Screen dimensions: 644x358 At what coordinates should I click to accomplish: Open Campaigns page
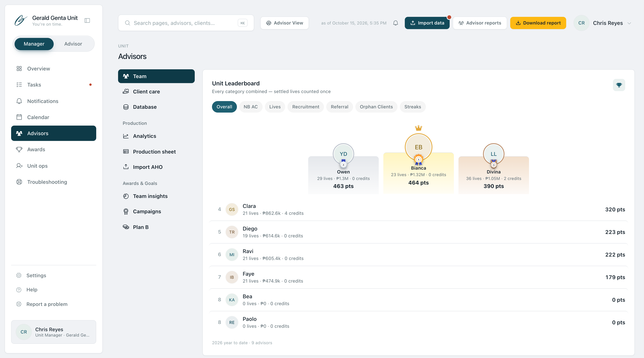(x=156, y=212)
